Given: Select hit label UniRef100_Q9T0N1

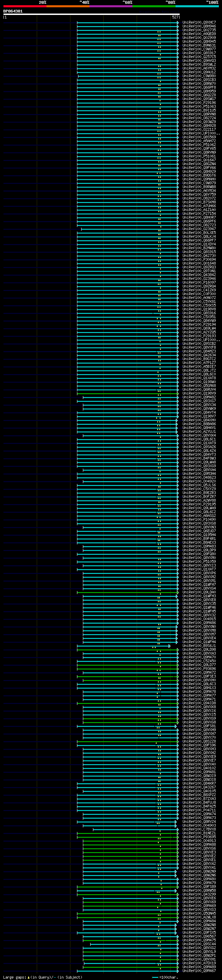Looking at the screenshot, I should pyautogui.click(x=199, y=271).
